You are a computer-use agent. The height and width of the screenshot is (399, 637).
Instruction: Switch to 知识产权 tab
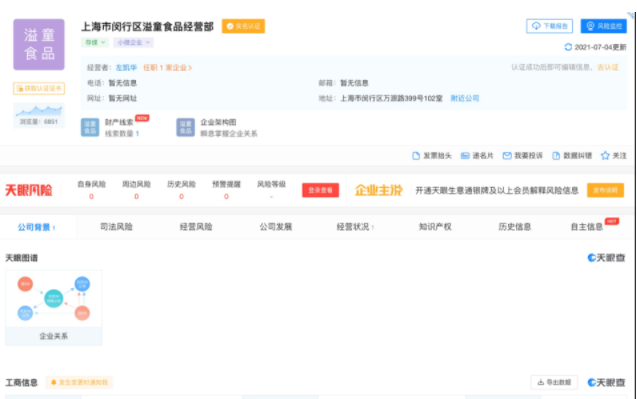[435, 227]
